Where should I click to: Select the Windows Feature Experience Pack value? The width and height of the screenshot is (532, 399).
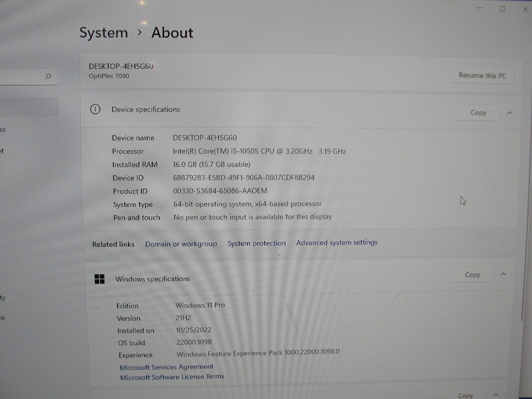click(258, 353)
